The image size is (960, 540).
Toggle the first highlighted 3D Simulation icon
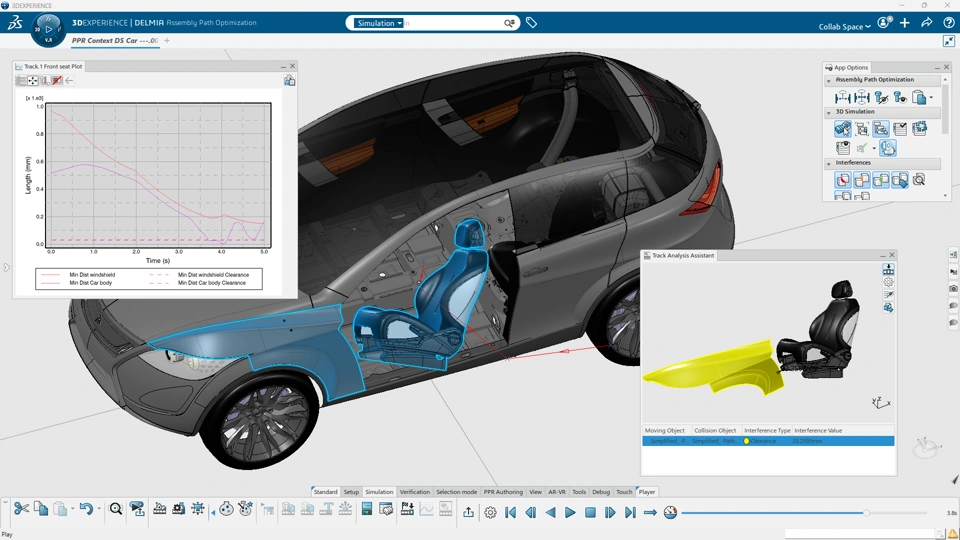(x=842, y=129)
